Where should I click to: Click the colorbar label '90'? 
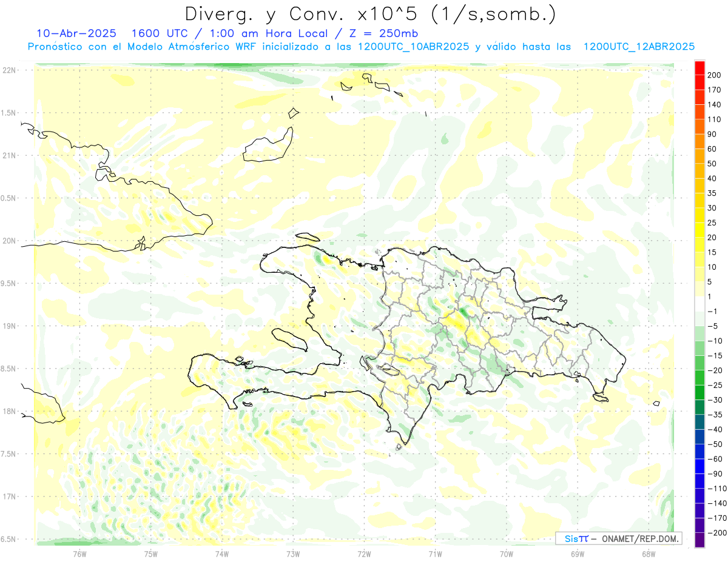point(712,134)
